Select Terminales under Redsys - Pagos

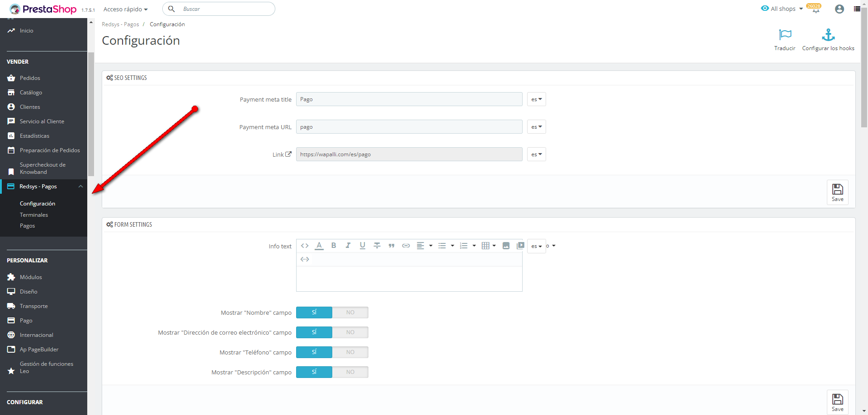coord(34,215)
